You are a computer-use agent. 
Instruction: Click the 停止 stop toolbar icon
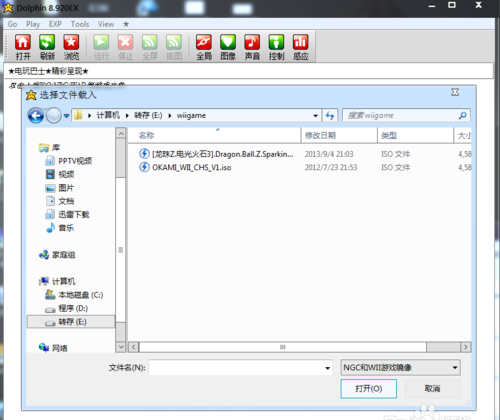[125, 47]
